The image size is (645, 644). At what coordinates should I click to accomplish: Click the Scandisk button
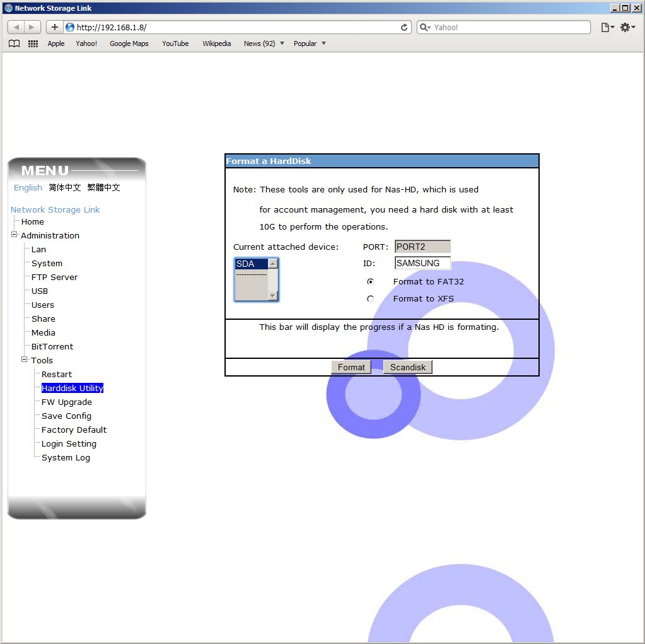[x=408, y=367]
